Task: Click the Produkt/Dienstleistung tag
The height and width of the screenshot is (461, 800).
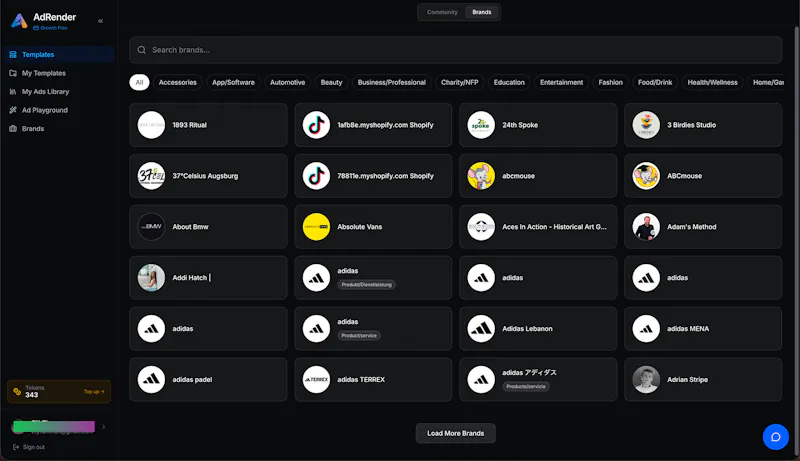Action: pos(366,285)
